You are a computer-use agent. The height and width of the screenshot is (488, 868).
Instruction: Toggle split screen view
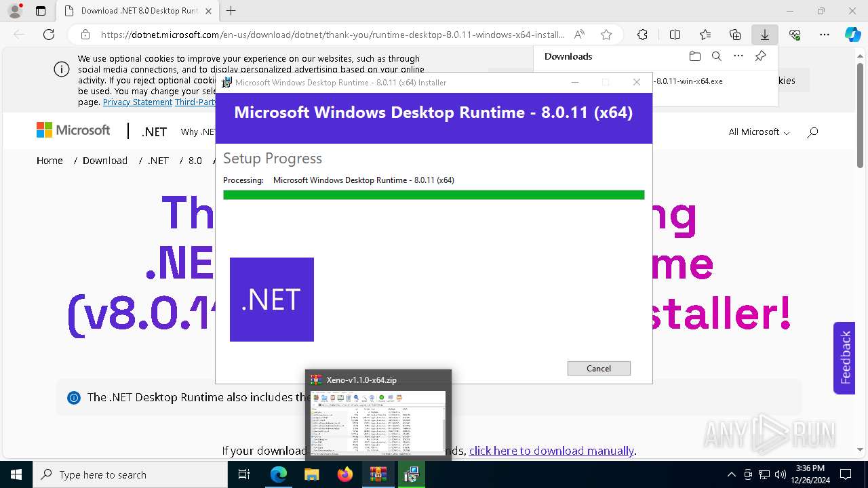(675, 35)
